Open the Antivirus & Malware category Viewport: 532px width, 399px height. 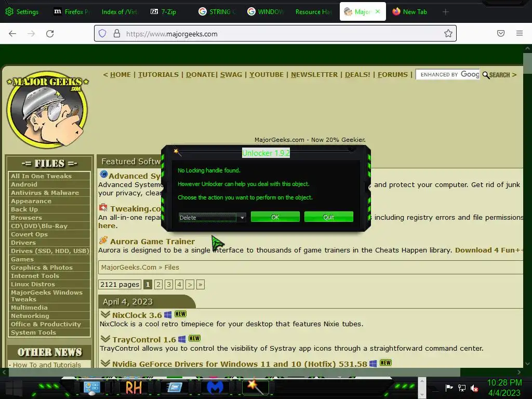49,193
